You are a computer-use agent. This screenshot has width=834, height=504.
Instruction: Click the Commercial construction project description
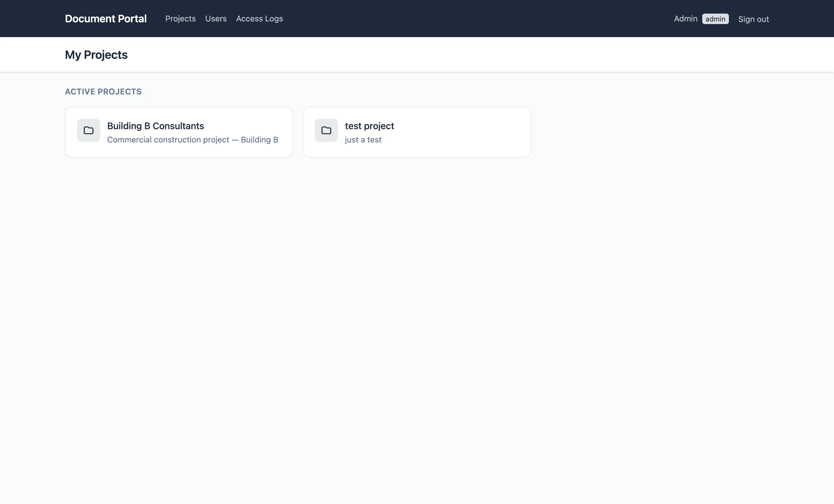(x=193, y=139)
